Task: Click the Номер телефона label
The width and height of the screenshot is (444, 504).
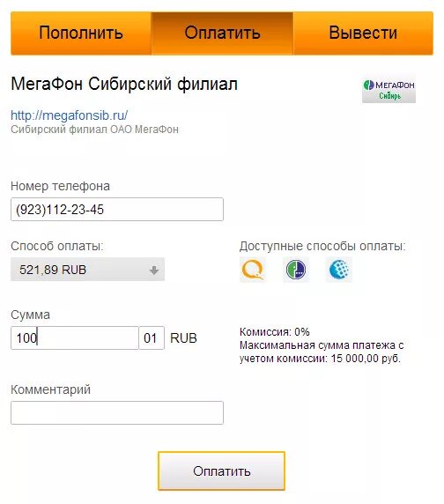Action: 60,186
